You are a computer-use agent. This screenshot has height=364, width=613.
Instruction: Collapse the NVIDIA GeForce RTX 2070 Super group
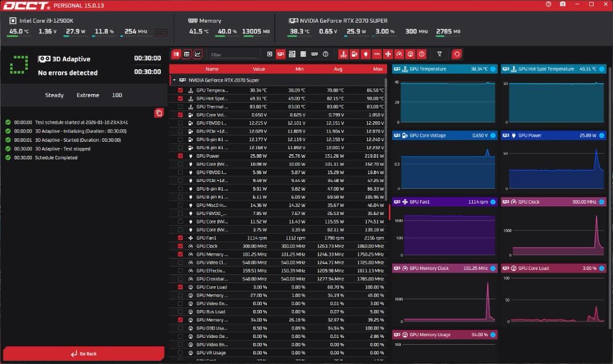[x=175, y=81]
